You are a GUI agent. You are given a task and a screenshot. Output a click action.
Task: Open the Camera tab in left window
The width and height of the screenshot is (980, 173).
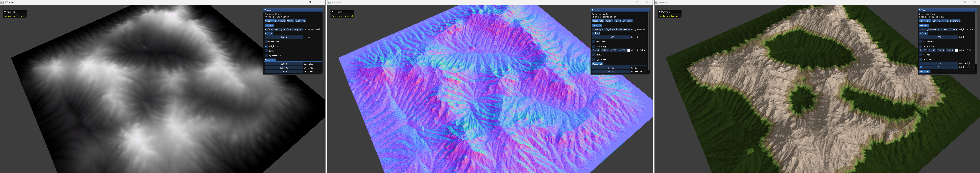282,21
